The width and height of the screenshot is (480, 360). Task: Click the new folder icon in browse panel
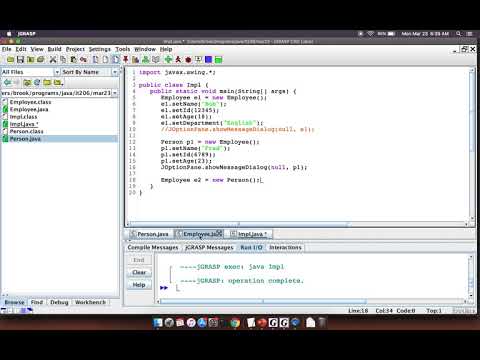(47, 82)
